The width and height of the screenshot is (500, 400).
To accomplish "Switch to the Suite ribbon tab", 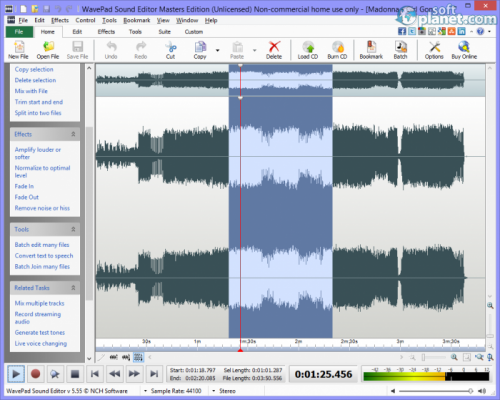I will (x=165, y=32).
